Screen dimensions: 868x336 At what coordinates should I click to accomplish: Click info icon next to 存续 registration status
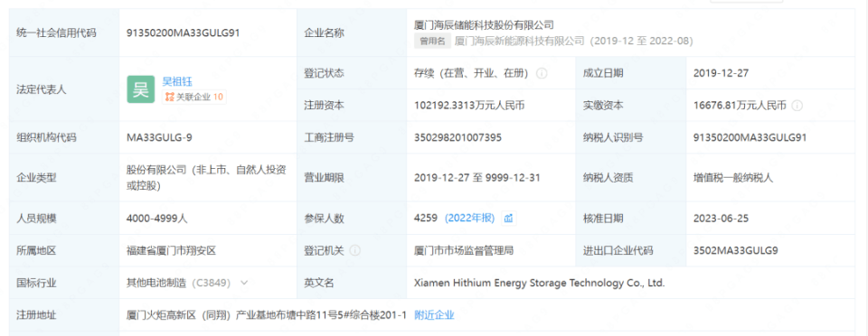coord(542,73)
